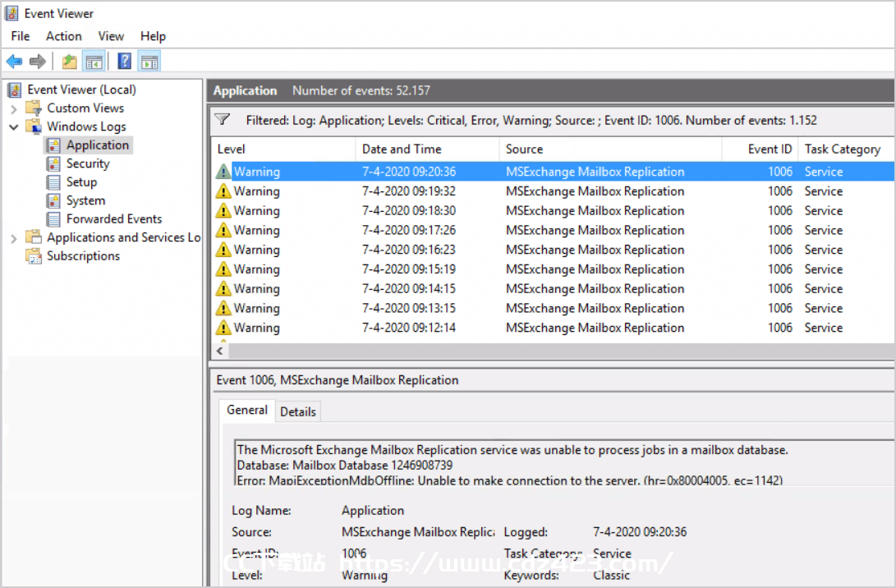Sort by the Level column header
Image resolution: width=896 pixels, height=588 pixels.
point(283,149)
